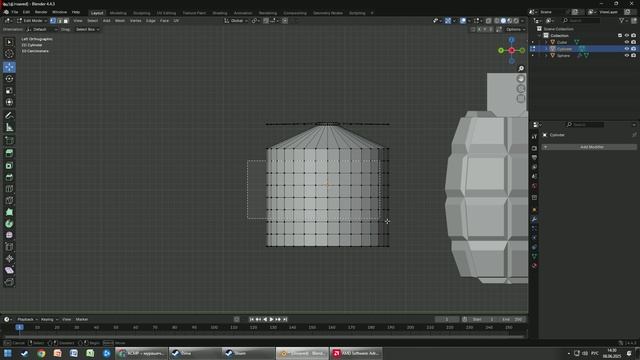Select the Edge Slide tool

pyautogui.click(x=9, y=247)
